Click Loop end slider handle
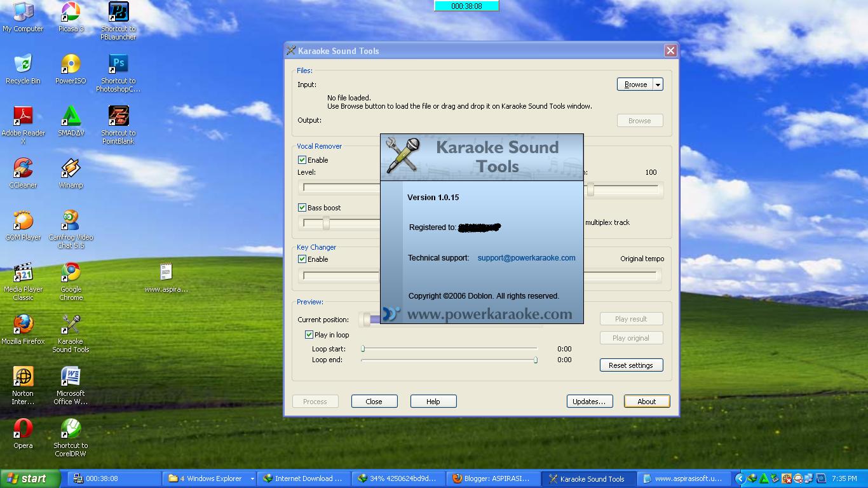The width and height of the screenshot is (868, 488). (x=536, y=360)
